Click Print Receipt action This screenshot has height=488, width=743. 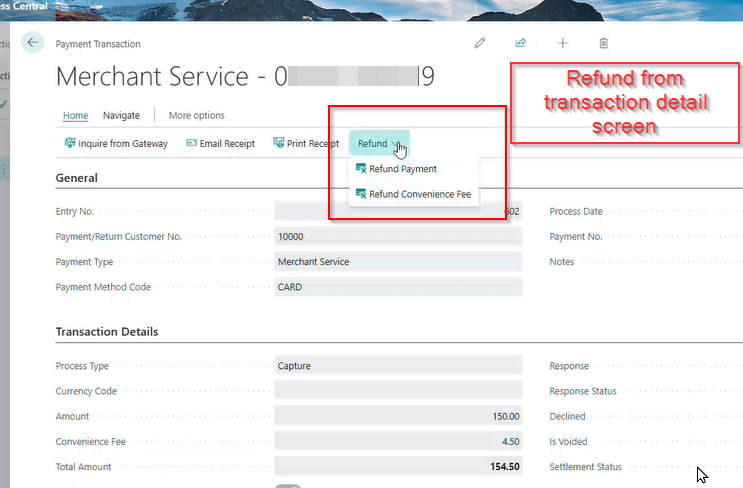click(306, 143)
